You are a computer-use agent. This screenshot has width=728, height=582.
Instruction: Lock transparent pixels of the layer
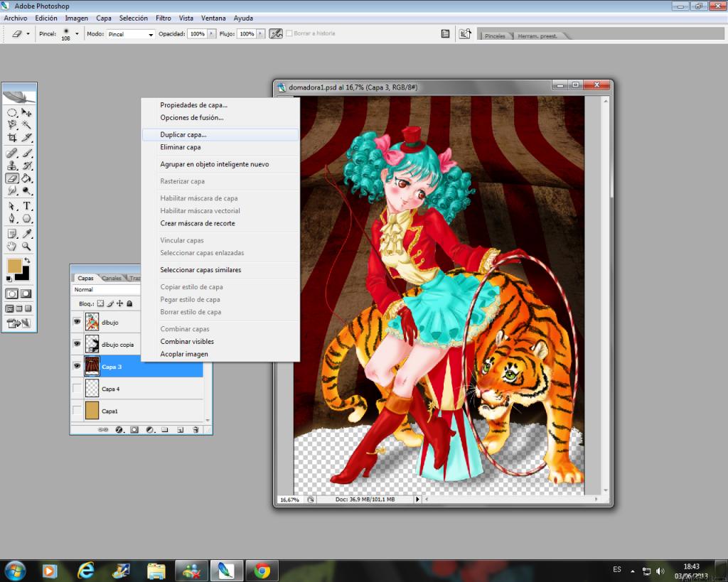tap(100, 303)
